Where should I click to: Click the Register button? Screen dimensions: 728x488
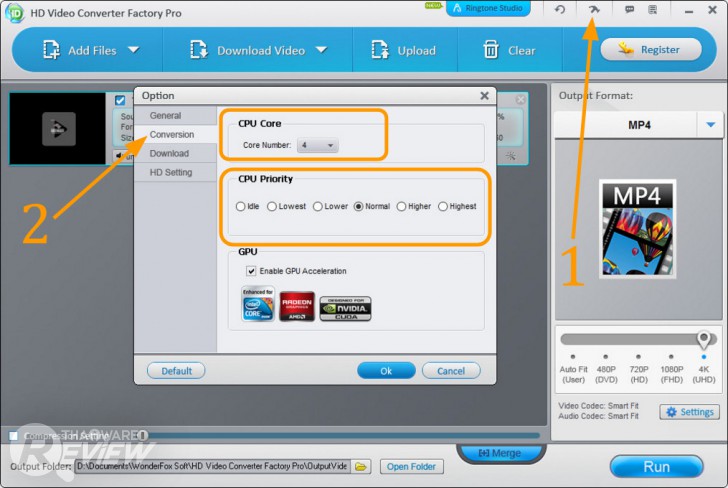(651, 50)
